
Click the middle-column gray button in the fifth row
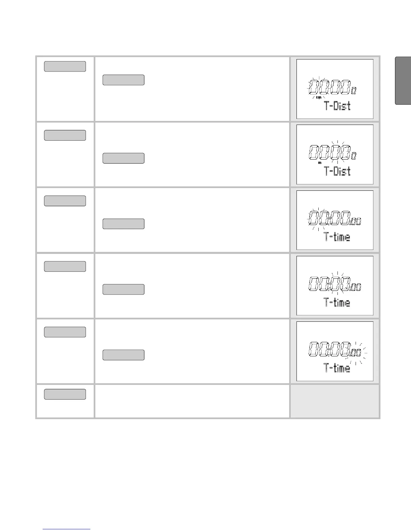[x=123, y=355]
